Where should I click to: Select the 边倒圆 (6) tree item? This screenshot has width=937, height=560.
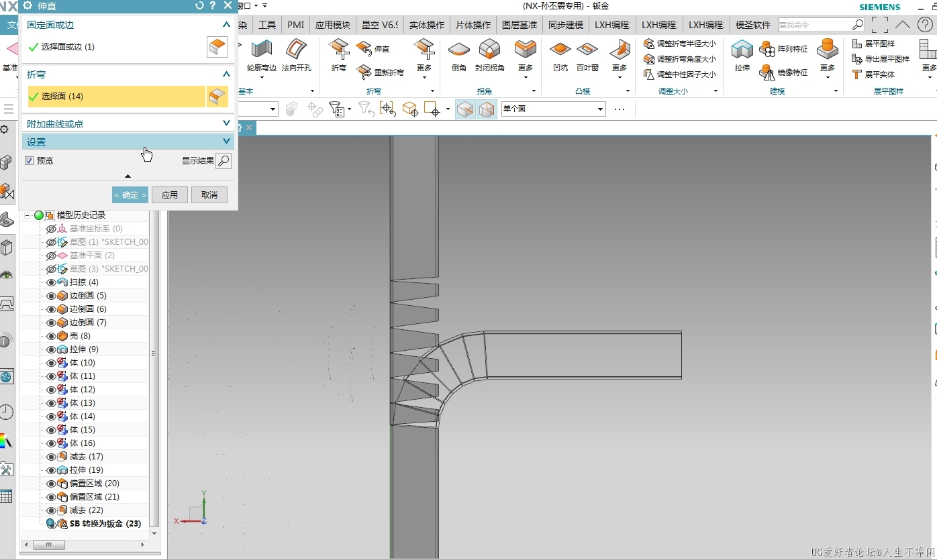coord(88,309)
